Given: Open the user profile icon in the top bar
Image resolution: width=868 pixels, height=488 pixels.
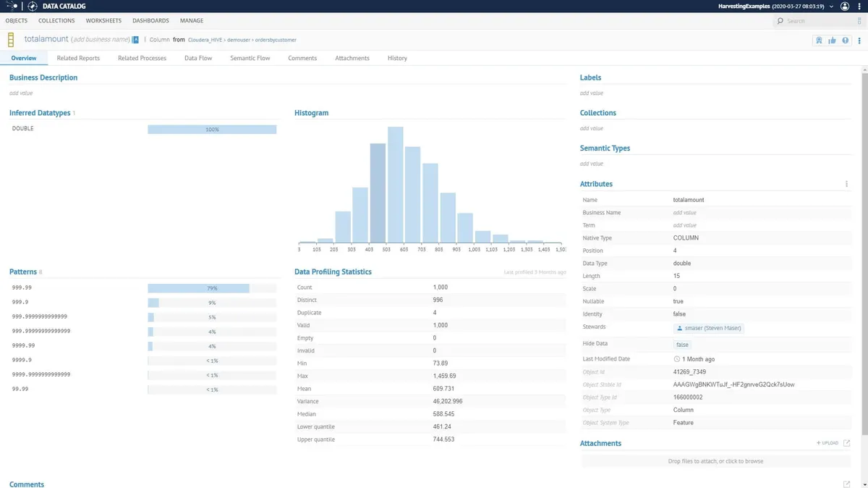Looking at the screenshot, I should point(844,6).
